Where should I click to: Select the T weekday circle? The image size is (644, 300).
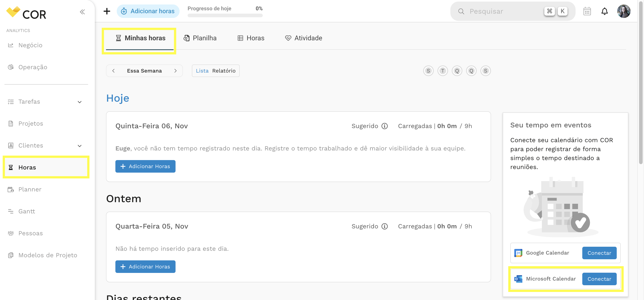pyautogui.click(x=443, y=71)
